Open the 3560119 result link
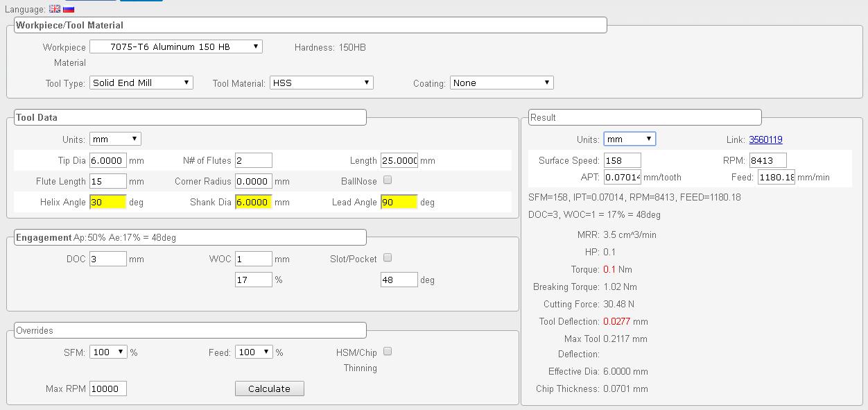868x410 pixels. (765, 139)
